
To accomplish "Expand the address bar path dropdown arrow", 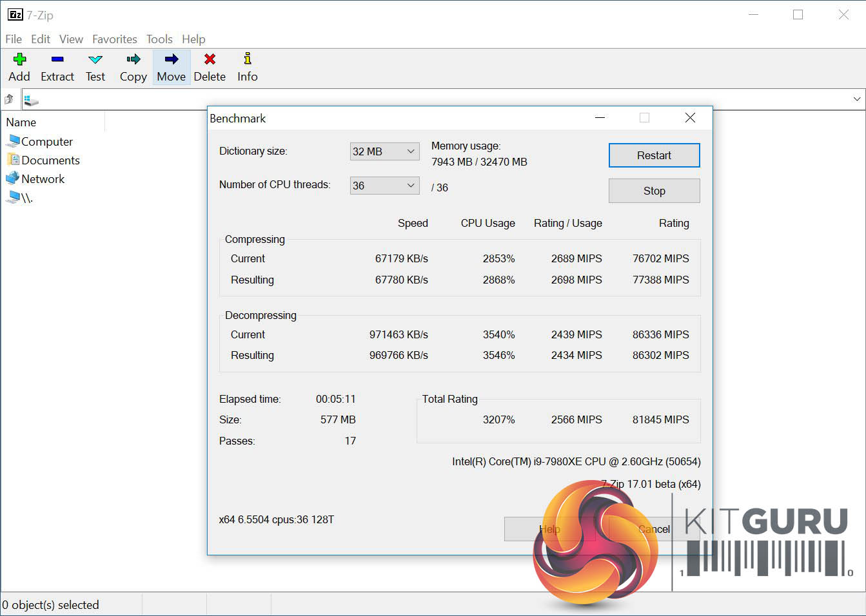I will click(856, 99).
